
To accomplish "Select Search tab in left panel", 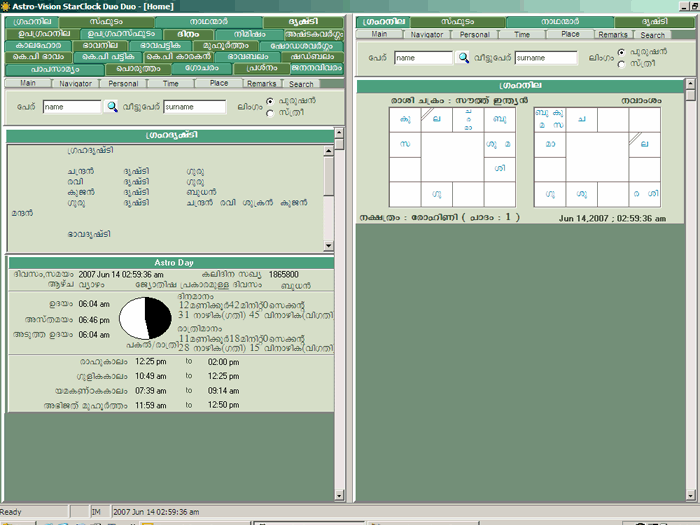I will 301,84.
